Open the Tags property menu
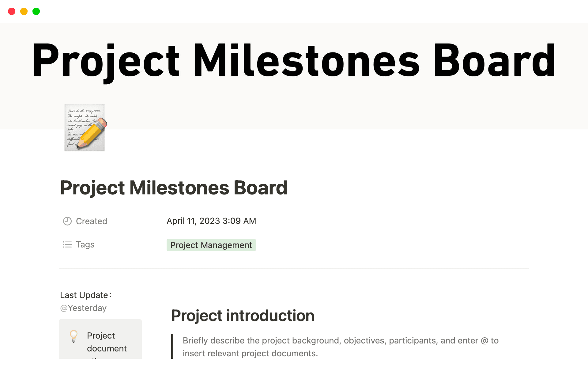The width and height of the screenshot is (588, 368). click(x=85, y=244)
